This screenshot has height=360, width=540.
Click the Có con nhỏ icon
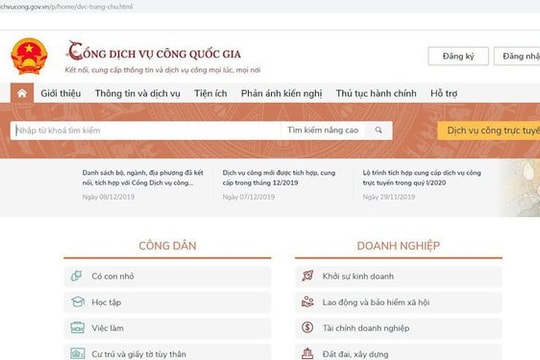pyautogui.click(x=76, y=276)
